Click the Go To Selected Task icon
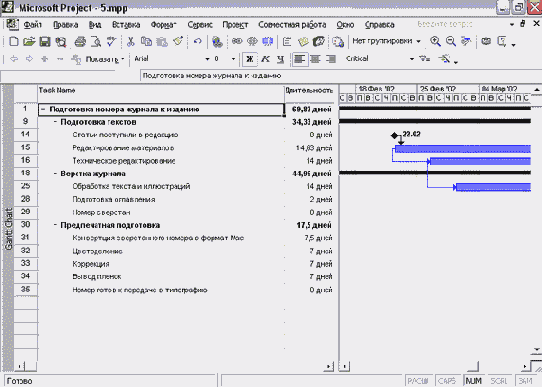 [466, 42]
